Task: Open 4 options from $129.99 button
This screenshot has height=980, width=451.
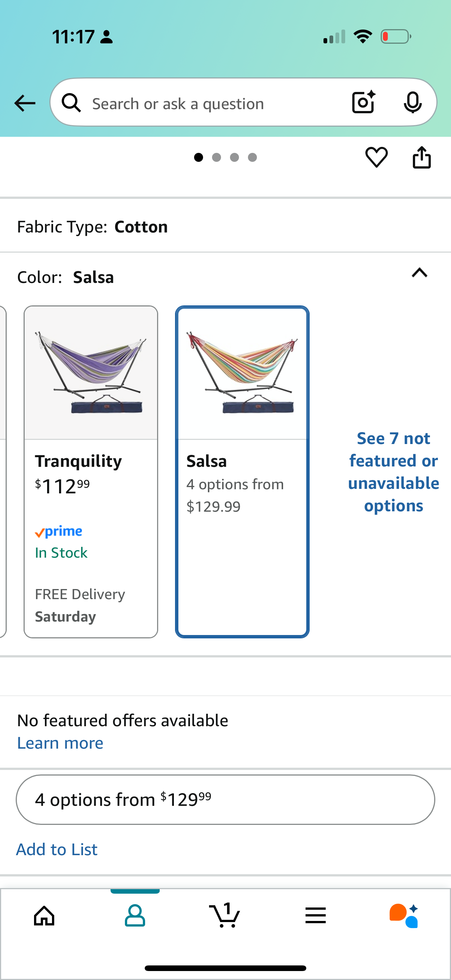Action: click(x=225, y=800)
